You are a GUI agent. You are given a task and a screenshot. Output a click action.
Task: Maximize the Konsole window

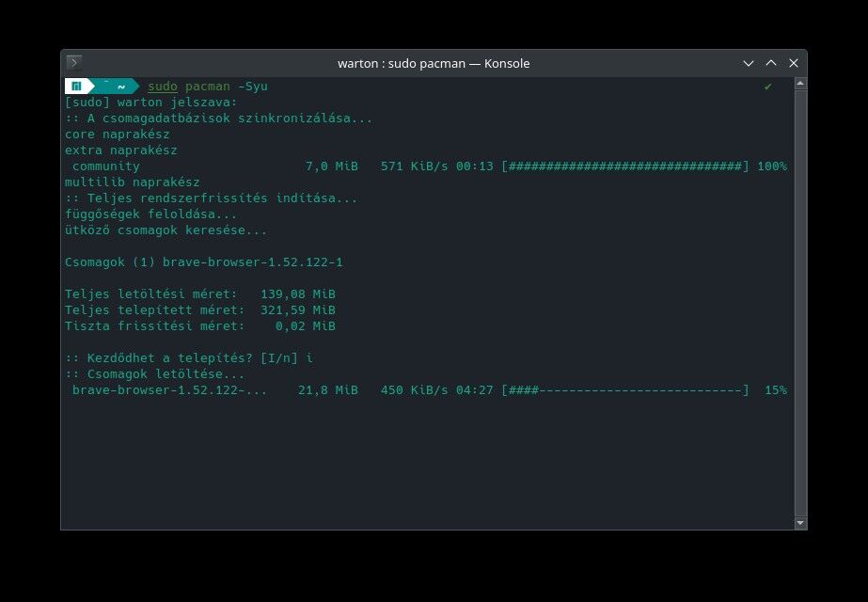pyautogui.click(x=771, y=63)
